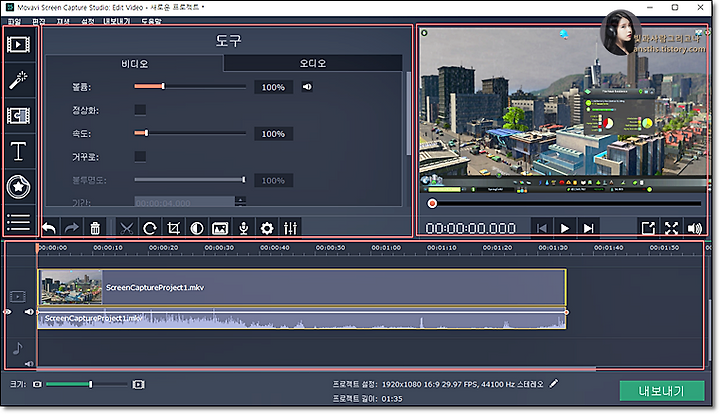Viewport: 720px width, 414px height.
Task: Mute the video track audio speaker
Action: coord(29,312)
